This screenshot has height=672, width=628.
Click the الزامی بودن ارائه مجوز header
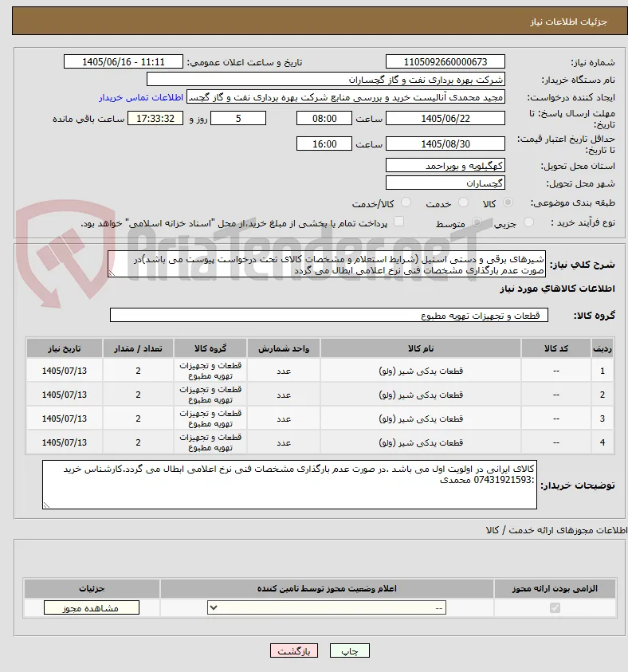pos(555,589)
